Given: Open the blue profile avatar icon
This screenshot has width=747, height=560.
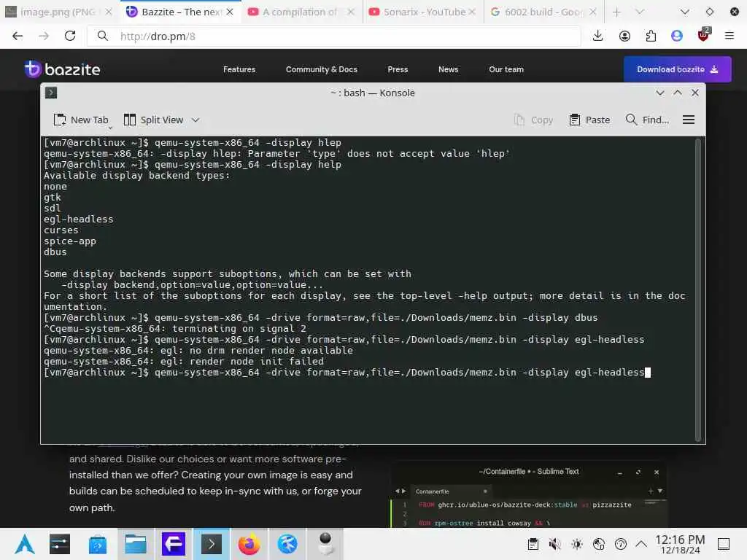Looking at the screenshot, I should pyautogui.click(x=677, y=36).
